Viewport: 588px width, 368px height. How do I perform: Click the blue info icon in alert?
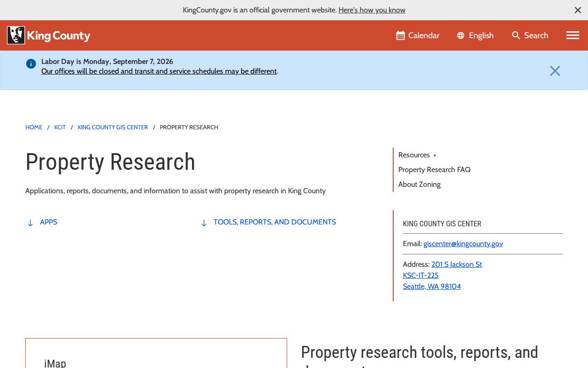[x=31, y=64]
